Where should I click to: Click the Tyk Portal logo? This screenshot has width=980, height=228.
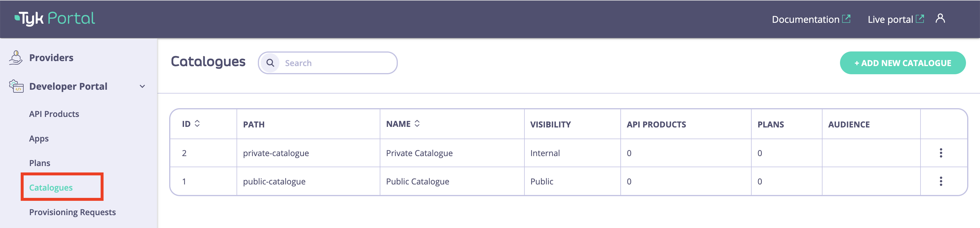click(x=55, y=18)
